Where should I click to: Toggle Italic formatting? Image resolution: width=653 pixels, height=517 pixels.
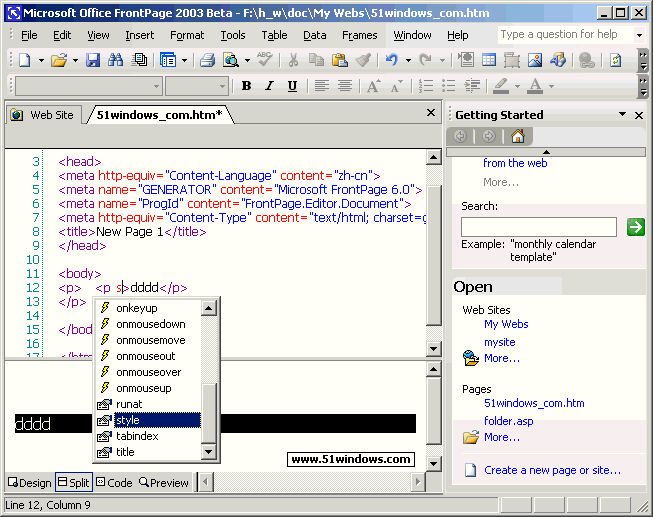tap(270, 86)
